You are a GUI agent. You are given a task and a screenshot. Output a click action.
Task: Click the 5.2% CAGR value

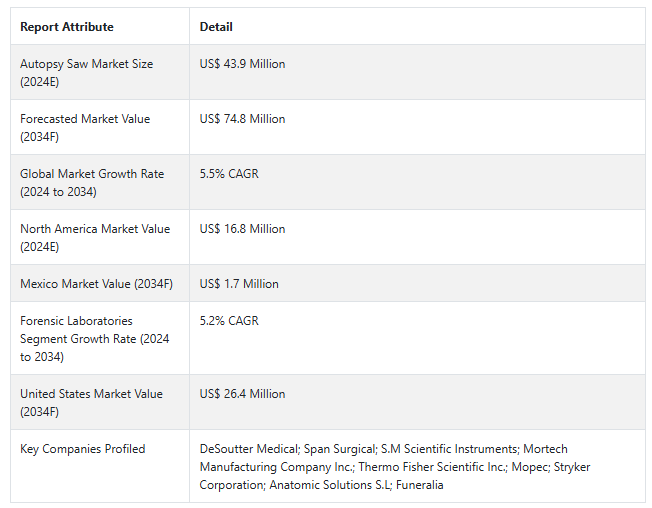point(229,321)
